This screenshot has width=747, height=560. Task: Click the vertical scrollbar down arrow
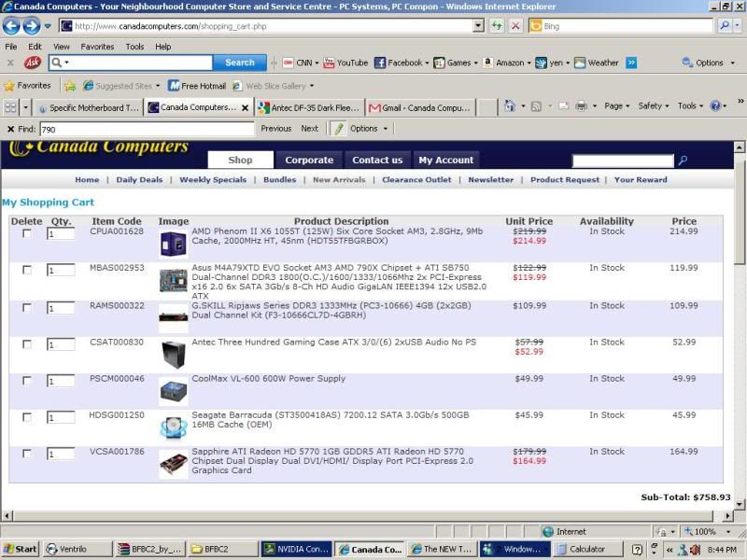point(740,504)
